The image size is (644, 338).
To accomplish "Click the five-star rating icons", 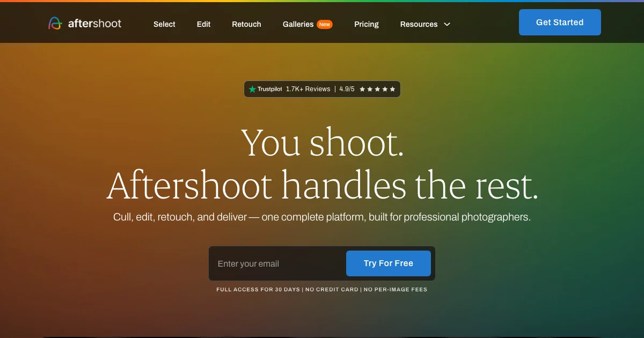I will pos(377,89).
